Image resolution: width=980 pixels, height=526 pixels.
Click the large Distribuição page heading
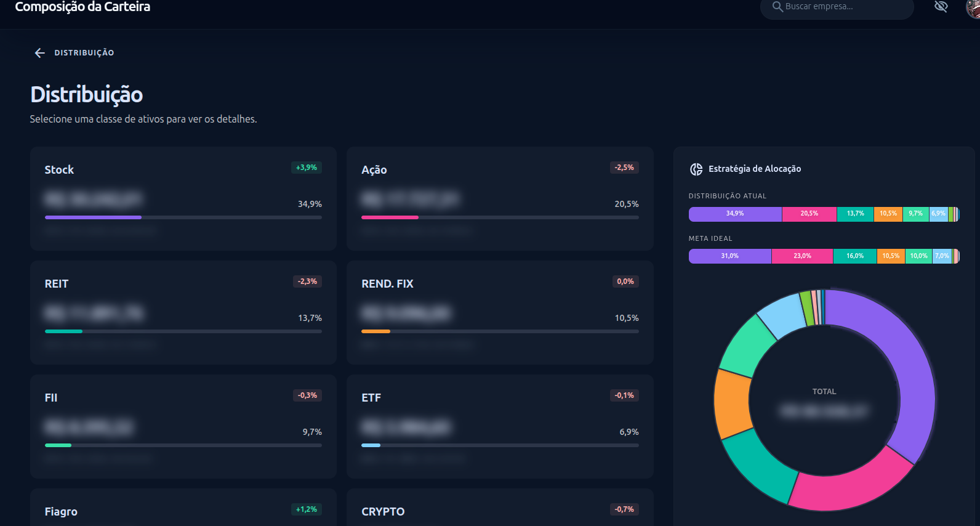[87, 95]
